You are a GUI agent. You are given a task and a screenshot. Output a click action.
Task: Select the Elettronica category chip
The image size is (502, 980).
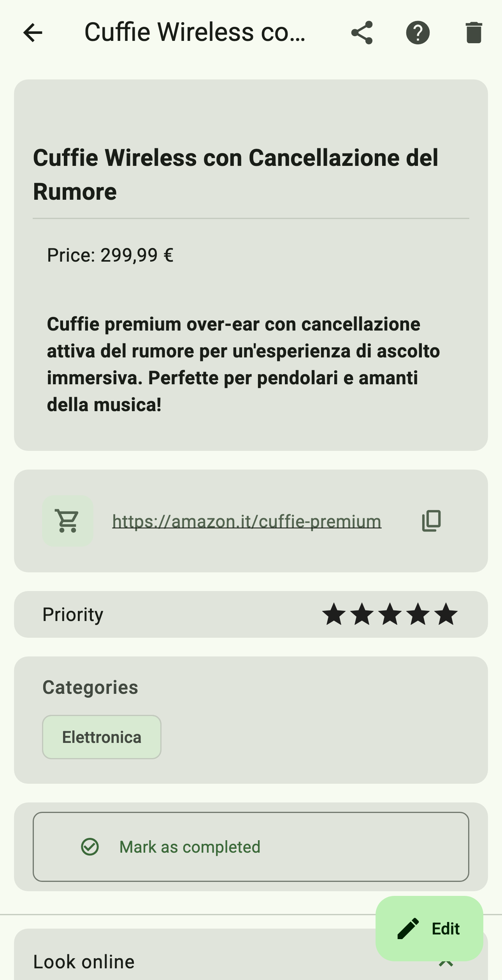point(102,737)
